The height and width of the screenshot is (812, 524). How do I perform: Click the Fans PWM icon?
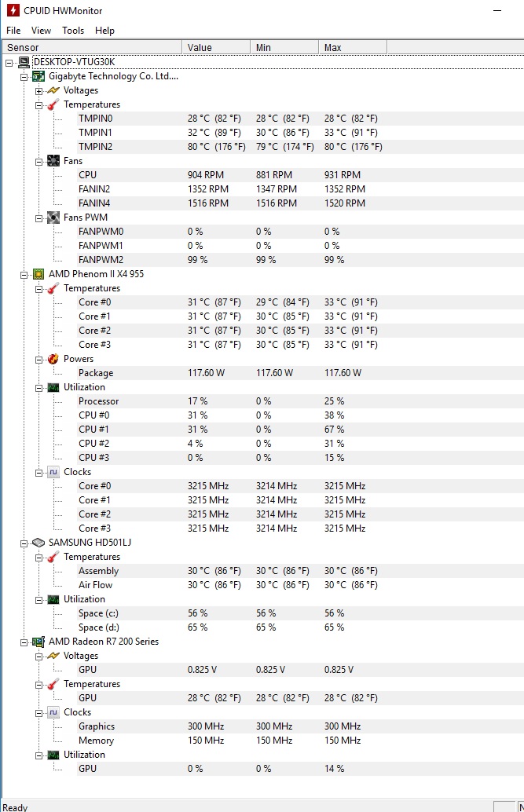53,218
